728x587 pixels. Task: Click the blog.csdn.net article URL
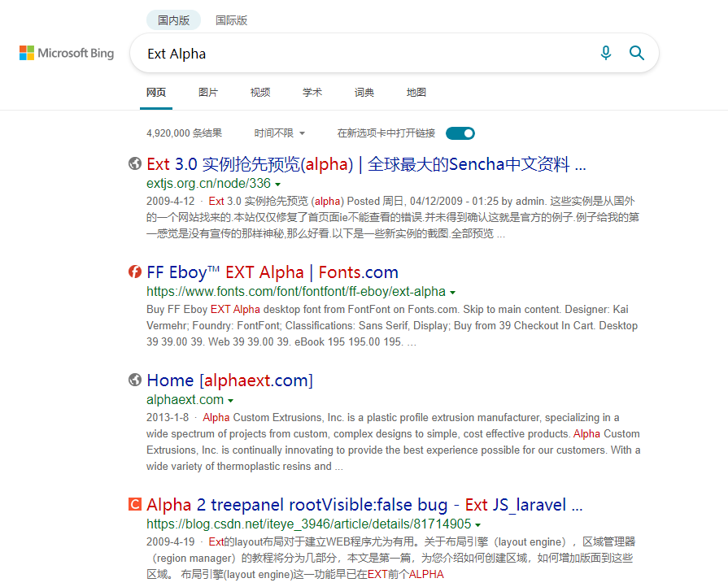pyautogui.click(x=309, y=524)
